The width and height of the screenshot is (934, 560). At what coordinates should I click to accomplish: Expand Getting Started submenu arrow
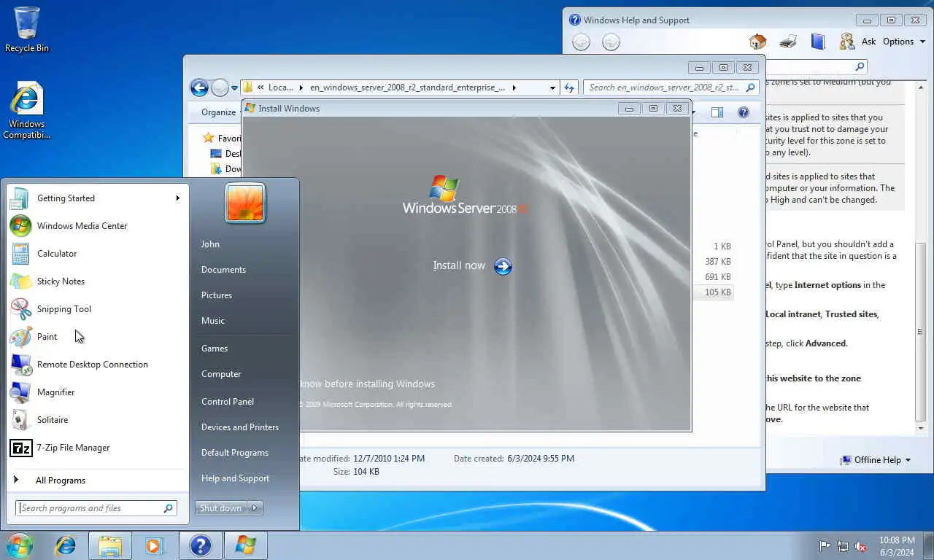point(177,198)
